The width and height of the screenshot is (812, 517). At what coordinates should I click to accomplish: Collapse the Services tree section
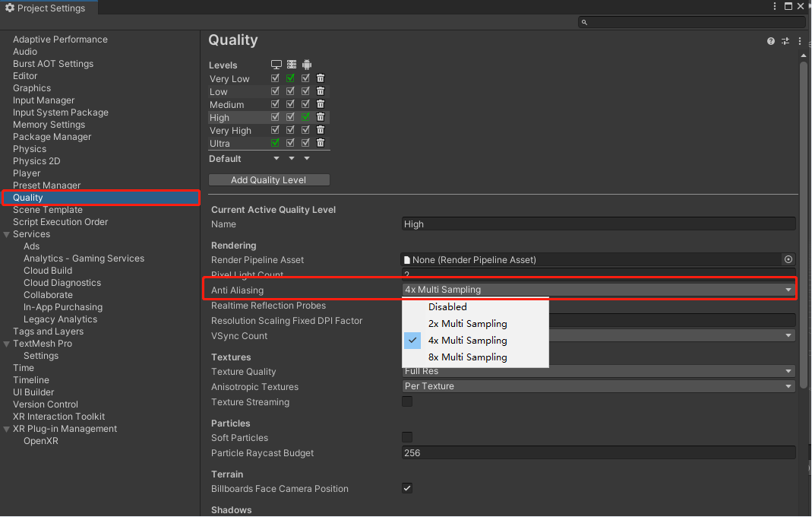pyautogui.click(x=7, y=234)
